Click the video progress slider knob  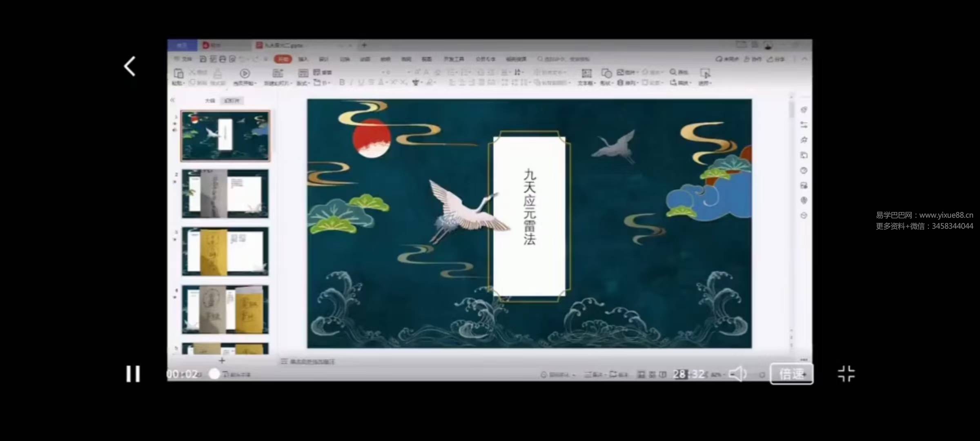(214, 374)
